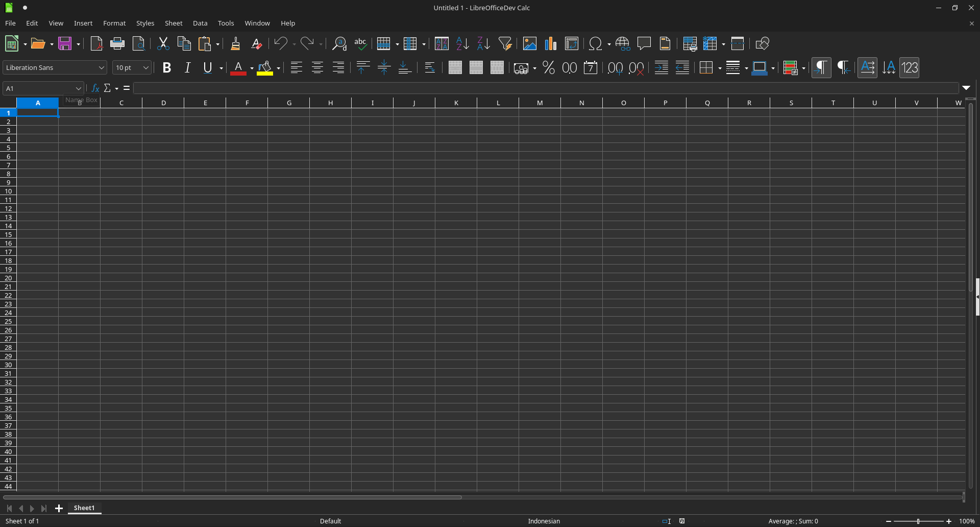Click the Indonesian language status field
The image size is (980, 527).
tap(544, 521)
